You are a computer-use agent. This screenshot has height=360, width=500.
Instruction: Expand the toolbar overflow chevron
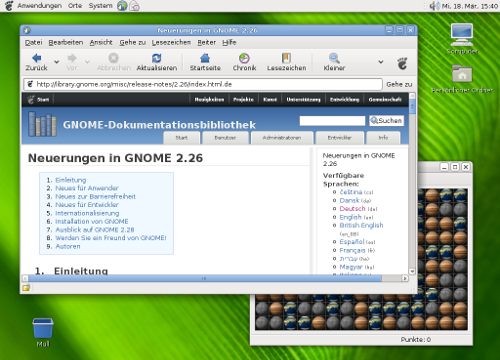click(381, 62)
